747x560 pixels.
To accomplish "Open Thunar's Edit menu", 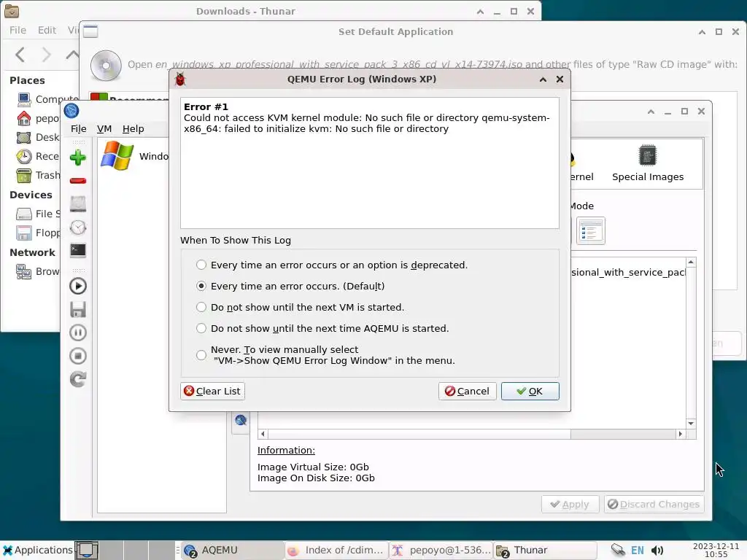I will point(47,30).
